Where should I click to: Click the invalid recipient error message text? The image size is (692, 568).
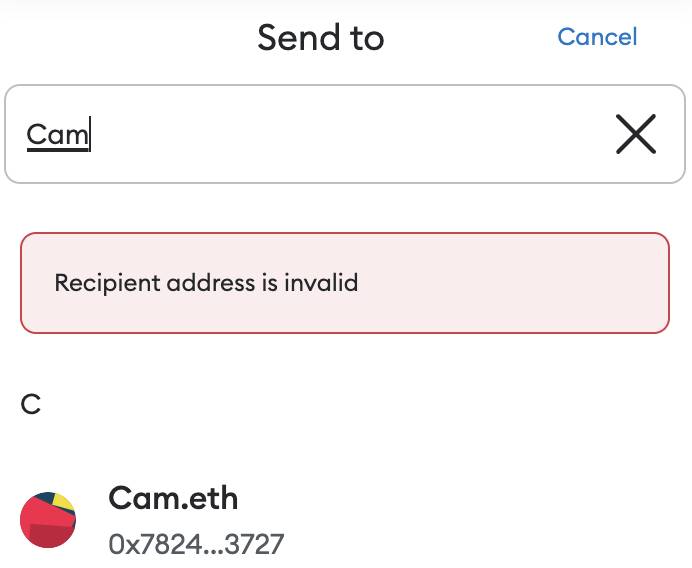(206, 283)
